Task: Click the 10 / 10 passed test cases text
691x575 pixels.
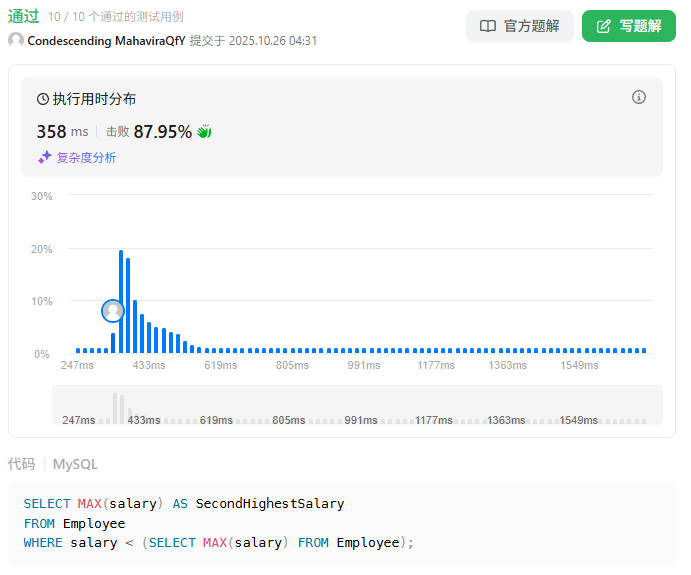Action: tap(116, 17)
